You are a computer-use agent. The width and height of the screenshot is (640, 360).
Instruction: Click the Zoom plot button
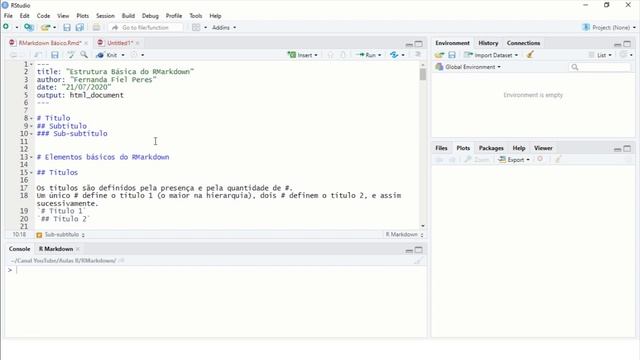pyautogui.click(x=477, y=160)
